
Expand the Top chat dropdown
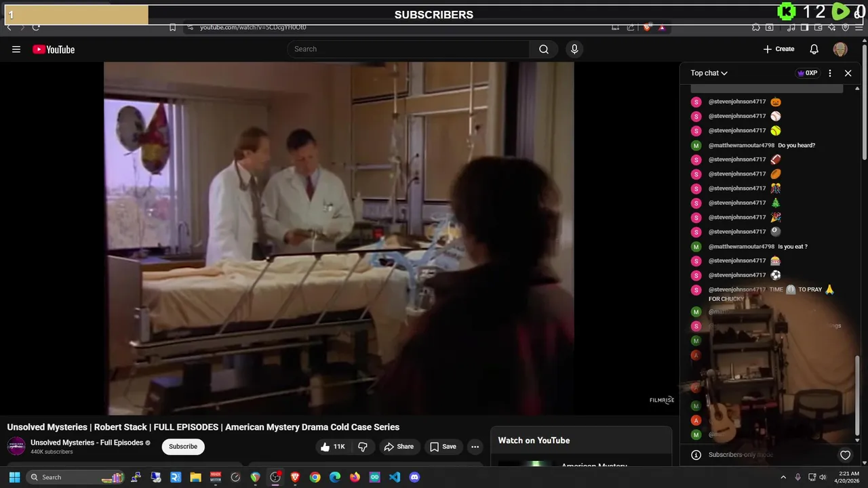tap(709, 73)
